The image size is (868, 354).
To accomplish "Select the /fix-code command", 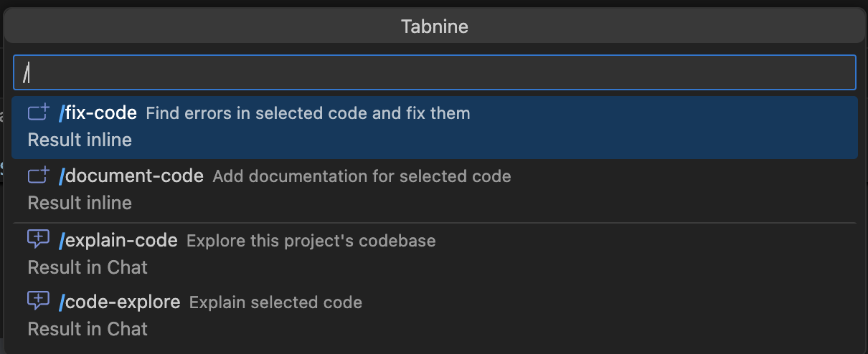I will pos(100,113).
